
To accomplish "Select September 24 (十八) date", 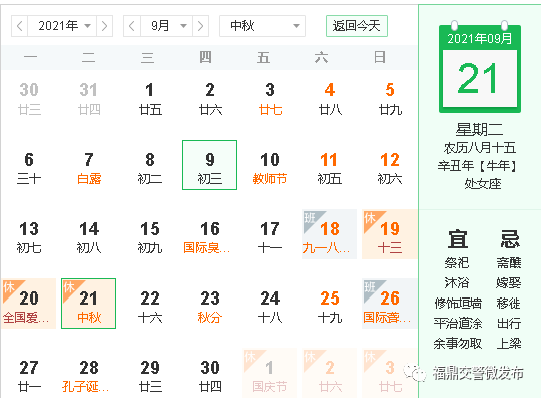I will click(x=270, y=307).
